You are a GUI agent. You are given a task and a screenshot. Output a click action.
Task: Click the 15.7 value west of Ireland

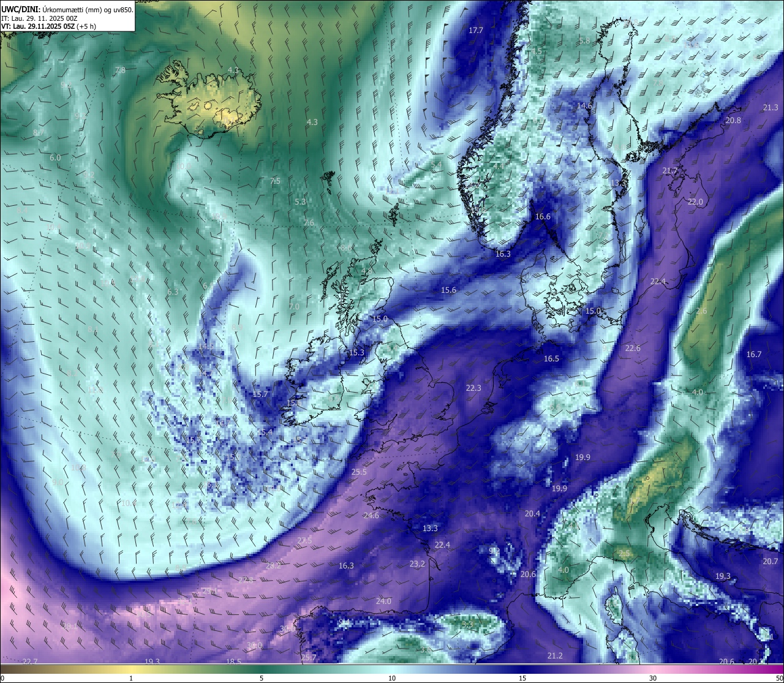click(x=260, y=394)
